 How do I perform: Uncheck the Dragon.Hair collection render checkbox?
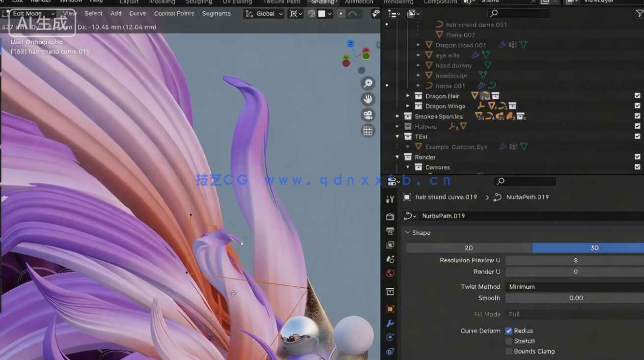coord(638,96)
